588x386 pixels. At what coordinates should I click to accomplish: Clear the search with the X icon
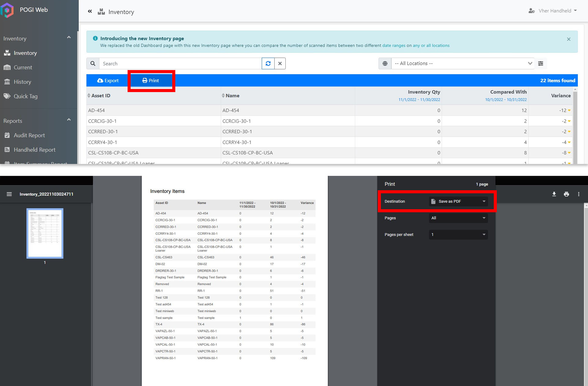[x=280, y=63]
